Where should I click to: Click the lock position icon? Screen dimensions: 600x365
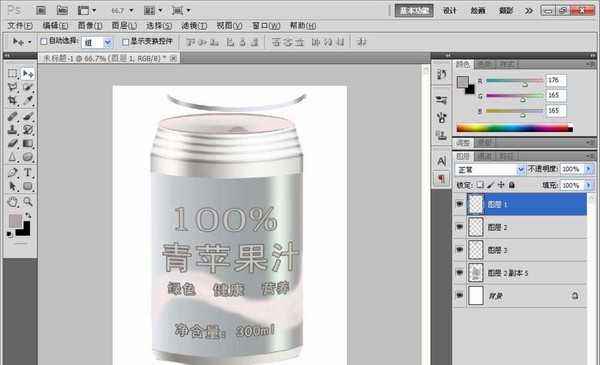coord(501,185)
